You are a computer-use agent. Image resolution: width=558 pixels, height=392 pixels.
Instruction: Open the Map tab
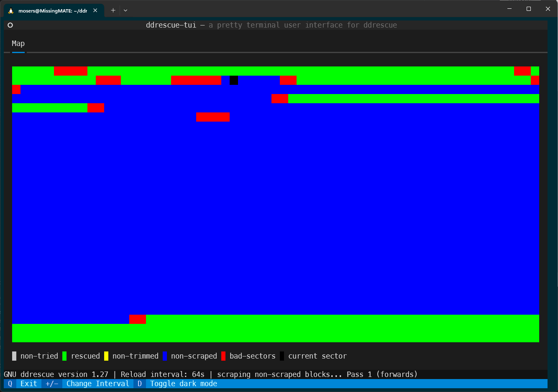[x=18, y=43]
